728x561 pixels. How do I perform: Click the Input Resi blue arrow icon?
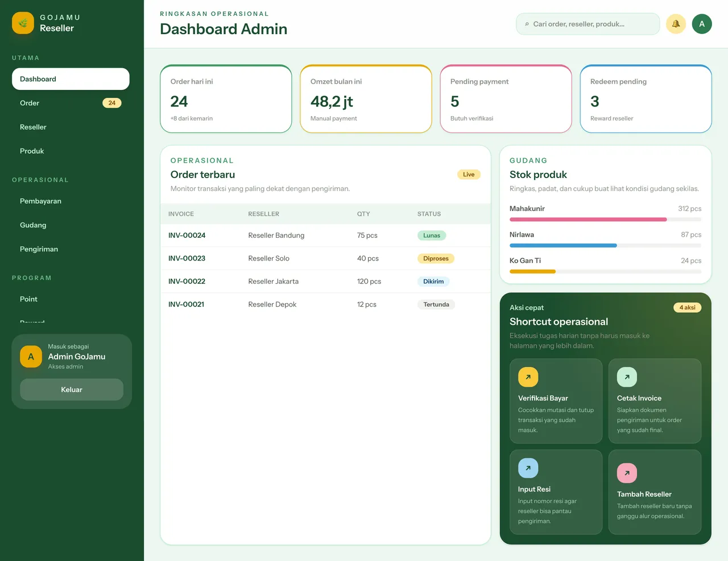pyautogui.click(x=528, y=468)
